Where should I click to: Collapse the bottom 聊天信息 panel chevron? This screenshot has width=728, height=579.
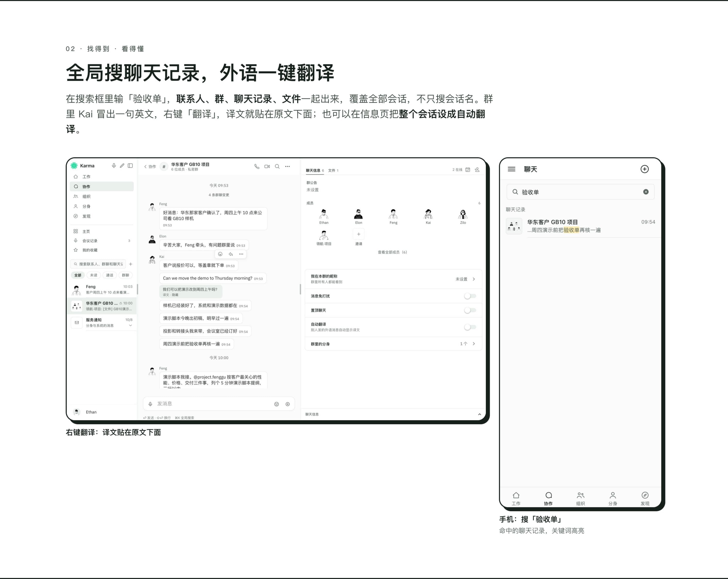tap(480, 414)
